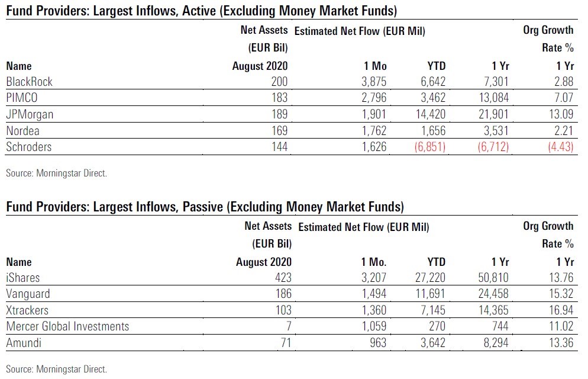Click the Schroders row label
Image resolution: width=588 pixels, height=379 pixels.
click(29, 146)
